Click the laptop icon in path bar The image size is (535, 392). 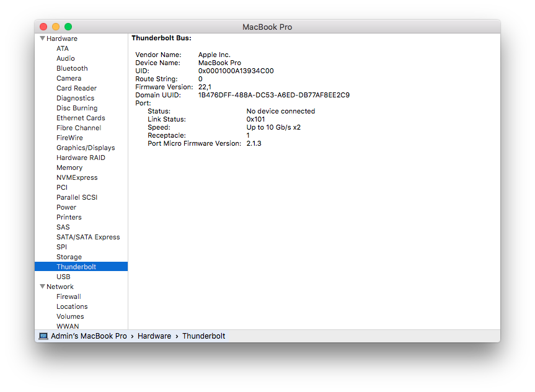pyautogui.click(x=43, y=336)
